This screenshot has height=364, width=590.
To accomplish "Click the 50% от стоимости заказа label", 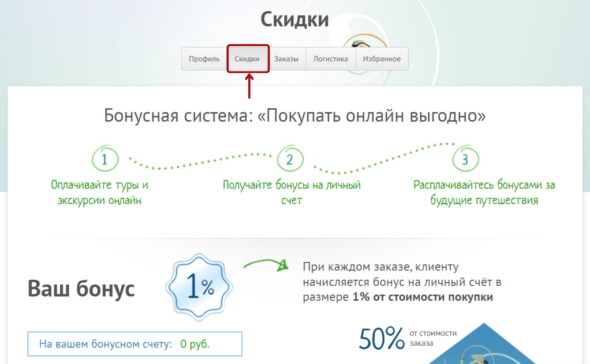I will [408, 338].
